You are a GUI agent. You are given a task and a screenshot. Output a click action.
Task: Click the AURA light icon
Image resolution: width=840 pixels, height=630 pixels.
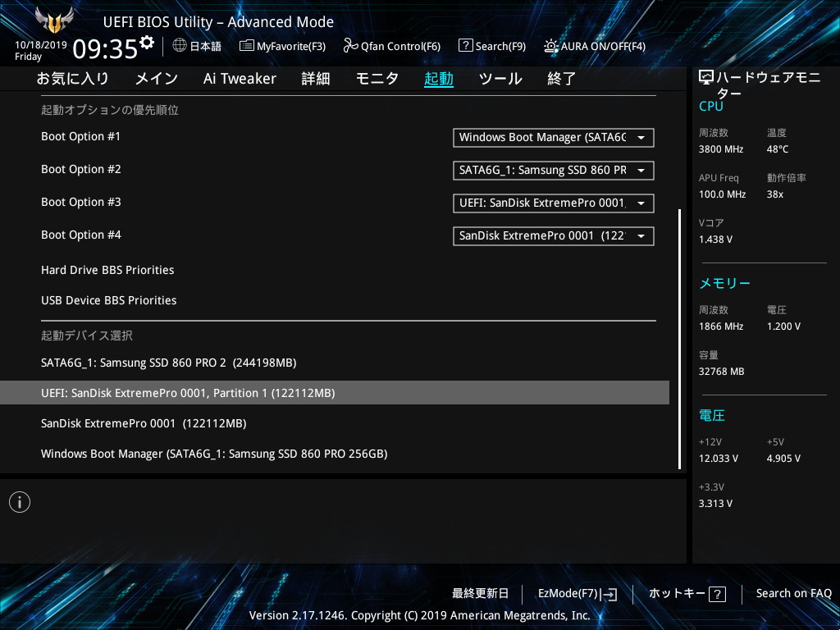point(550,46)
